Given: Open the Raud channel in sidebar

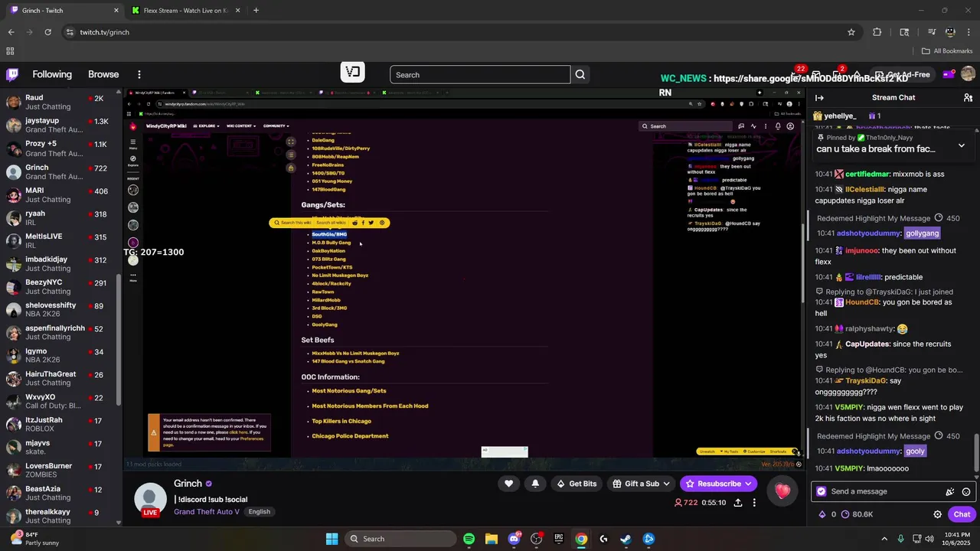Looking at the screenshot, I should click(x=59, y=103).
